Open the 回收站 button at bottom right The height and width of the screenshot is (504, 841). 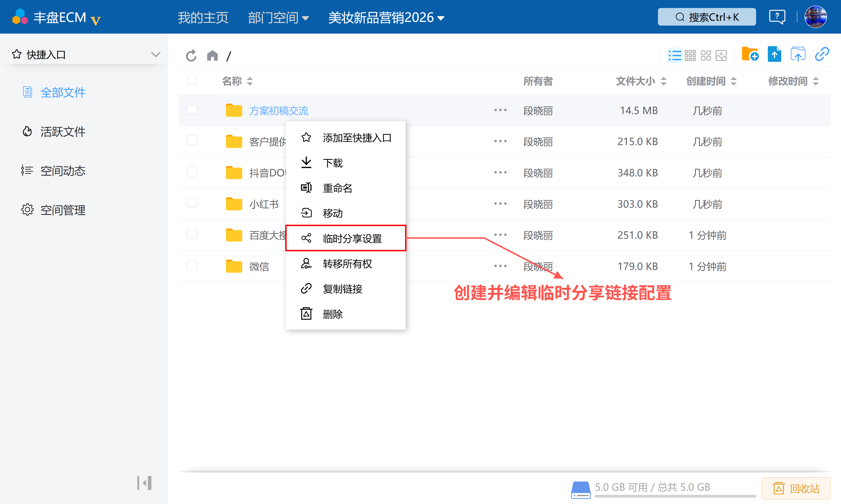tap(796, 488)
